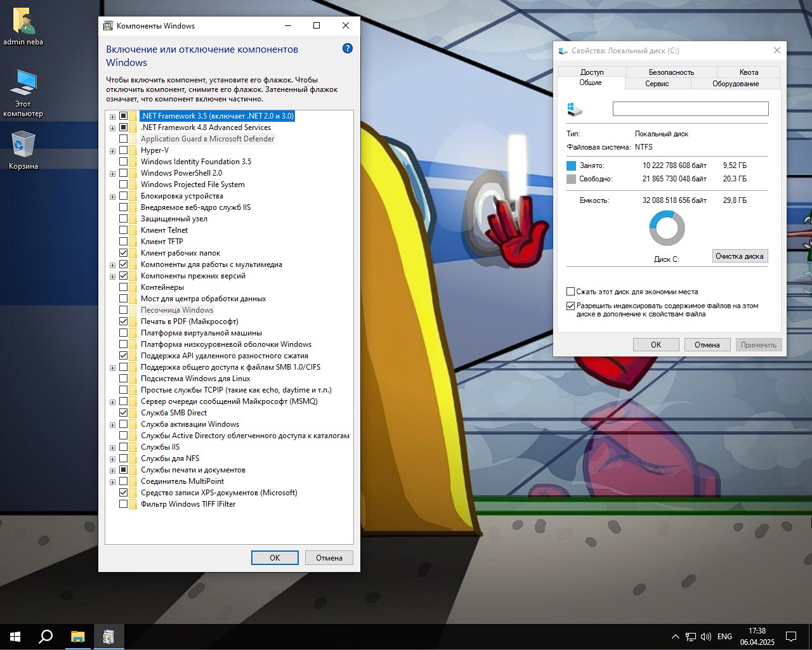Click the folder icon beside Клиент TFTP
The width and height of the screenshot is (812, 650).
[133, 242]
